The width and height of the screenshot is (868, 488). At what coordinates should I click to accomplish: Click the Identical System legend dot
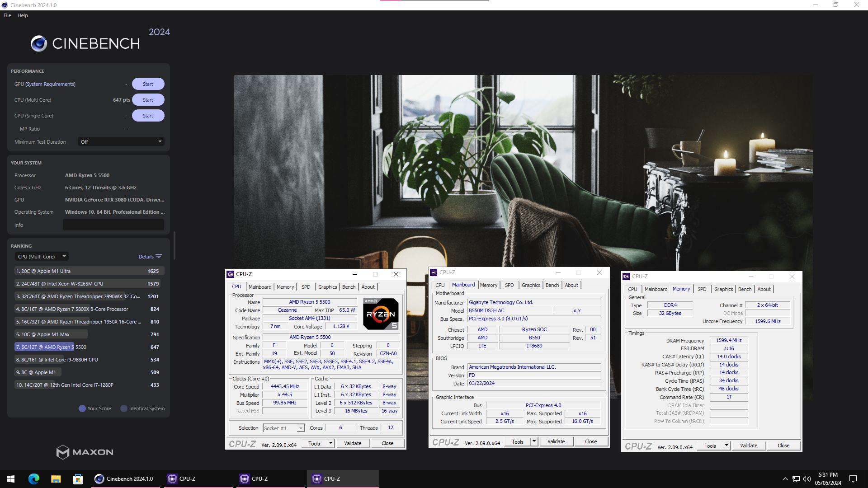coord(124,408)
